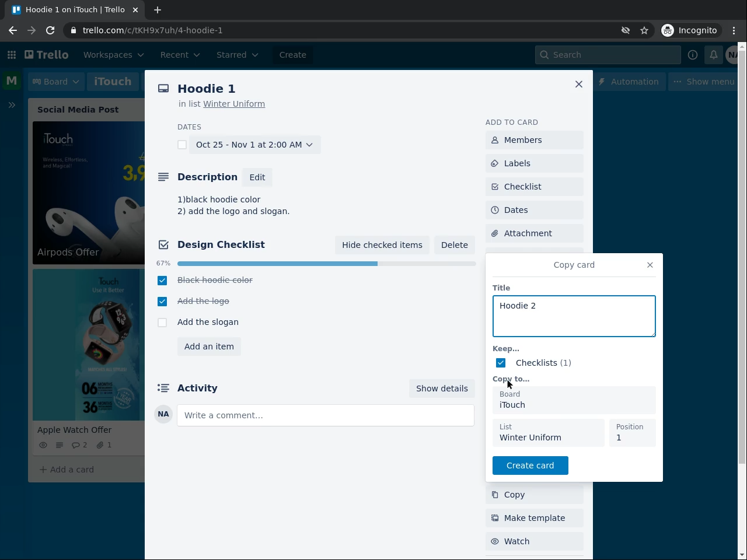Click the Watch action

click(x=535, y=541)
